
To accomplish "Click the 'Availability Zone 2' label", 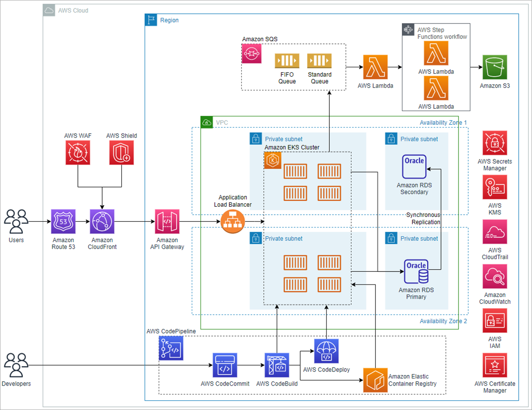I will (x=443, y=321).
